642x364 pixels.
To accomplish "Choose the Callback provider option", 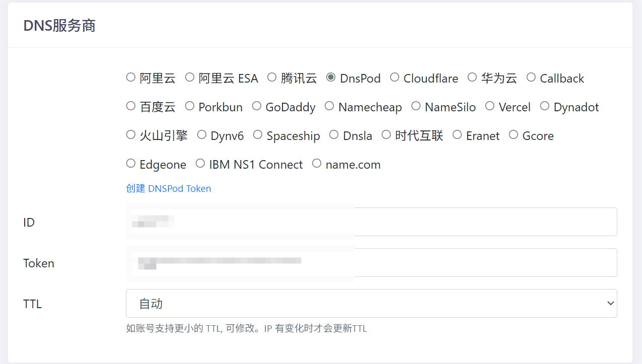I will pyautogui.click(x=531, y=78).
